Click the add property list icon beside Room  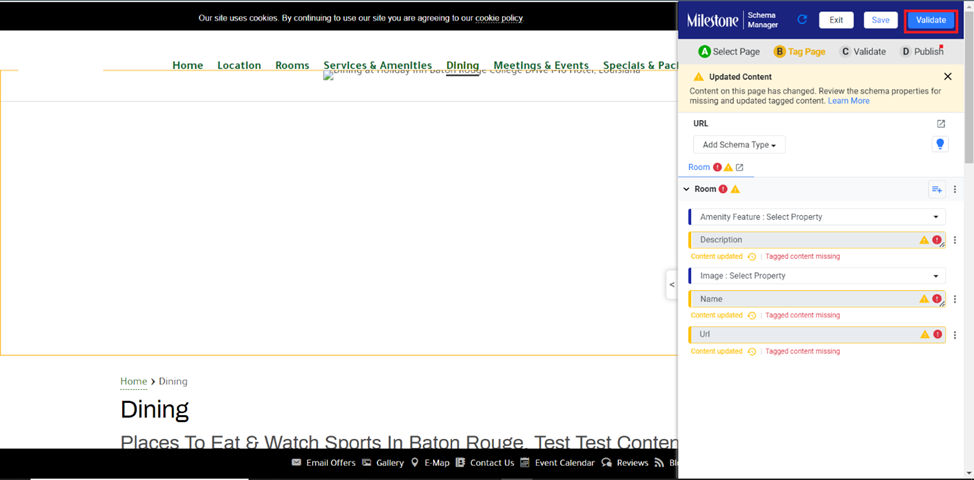[937, 189]
